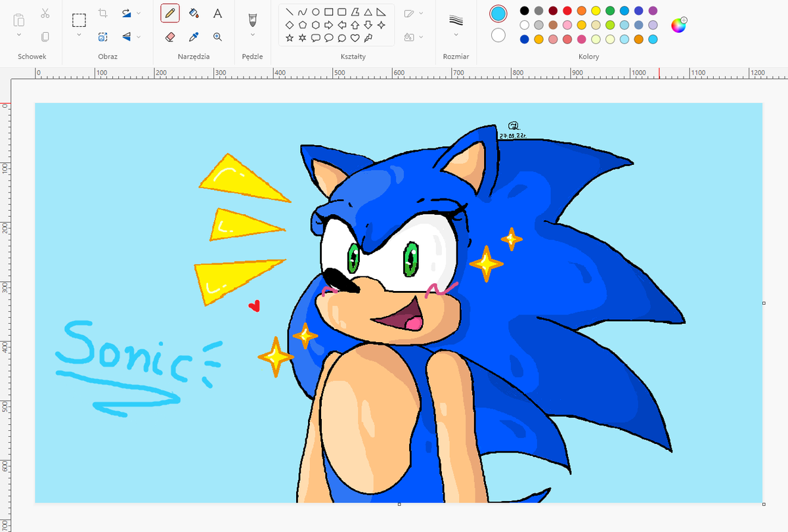788x532 pixels.
Task: Pick the Right triangle shape
Action: (382, 12)
